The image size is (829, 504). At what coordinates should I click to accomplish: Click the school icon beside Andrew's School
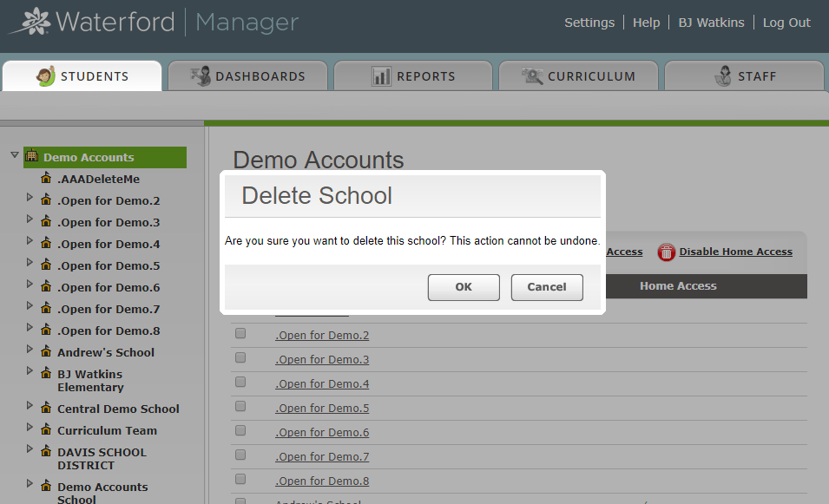tap(47, 350)
